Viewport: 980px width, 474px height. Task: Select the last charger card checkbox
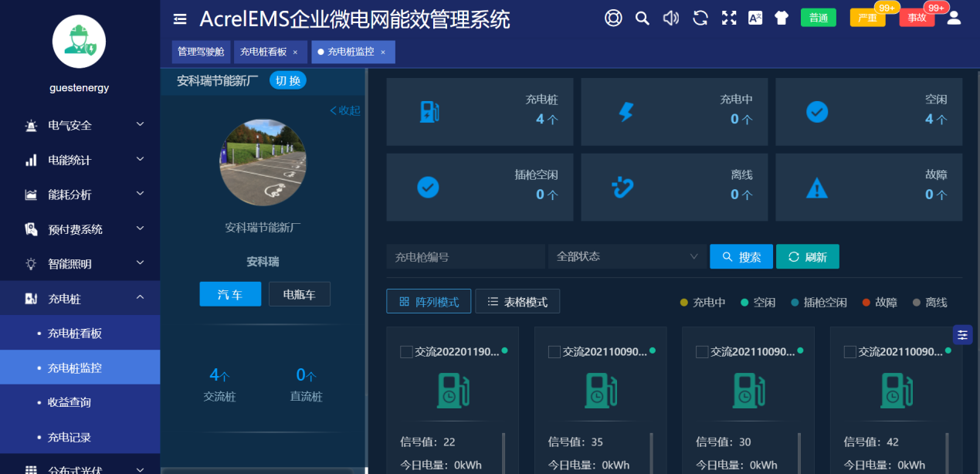point(849,352)
